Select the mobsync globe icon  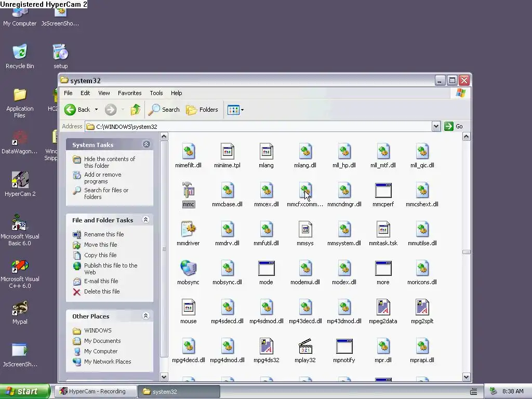click(188, 269)
